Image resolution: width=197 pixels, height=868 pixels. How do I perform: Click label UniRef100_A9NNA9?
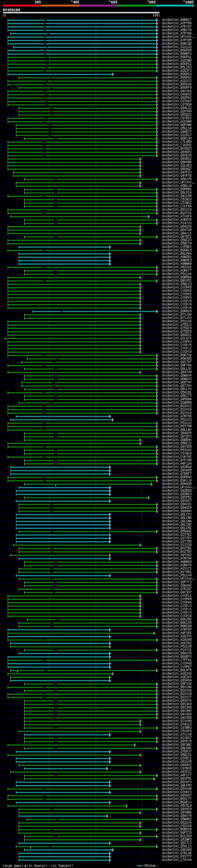point(177,264)
